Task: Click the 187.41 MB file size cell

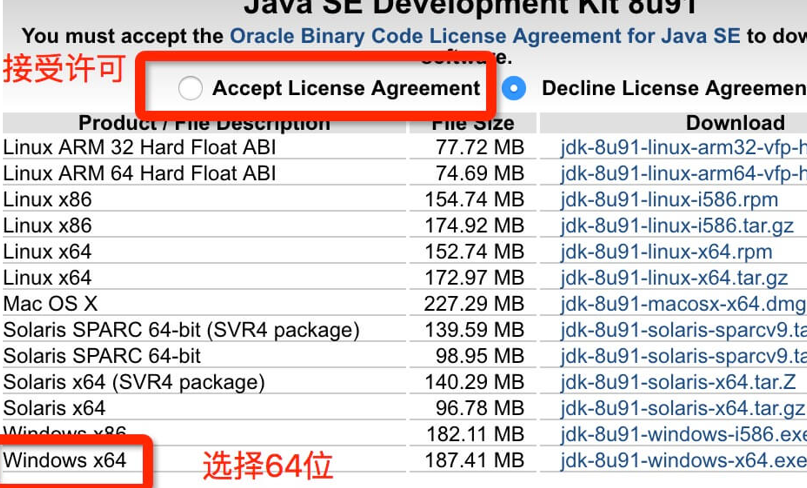Action: 474,460
